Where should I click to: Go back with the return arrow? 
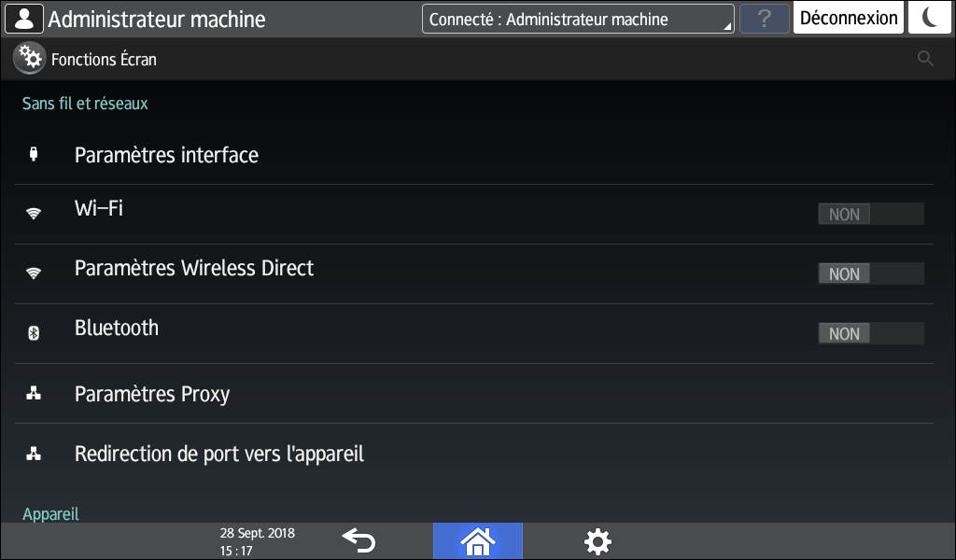[358, 540]
